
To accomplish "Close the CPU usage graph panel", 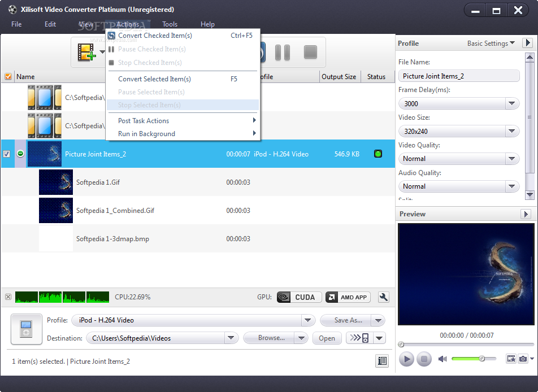I will click(x=8, y=297).
